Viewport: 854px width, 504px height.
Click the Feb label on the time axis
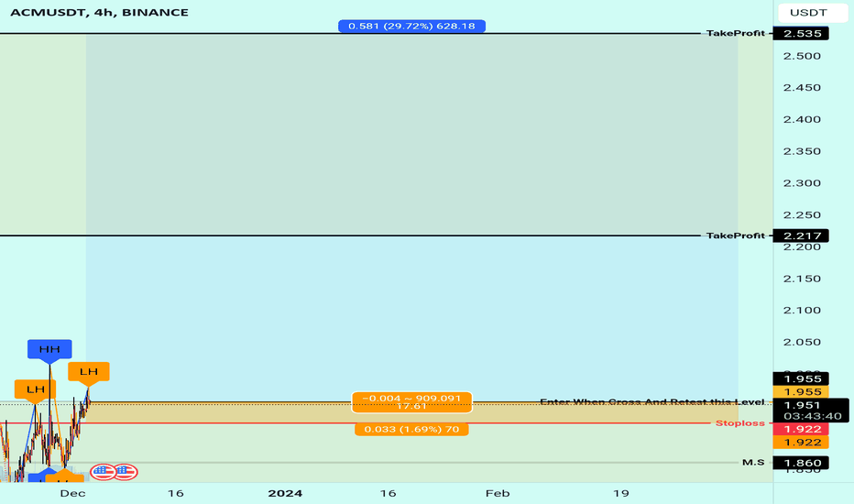pos(498,493)
